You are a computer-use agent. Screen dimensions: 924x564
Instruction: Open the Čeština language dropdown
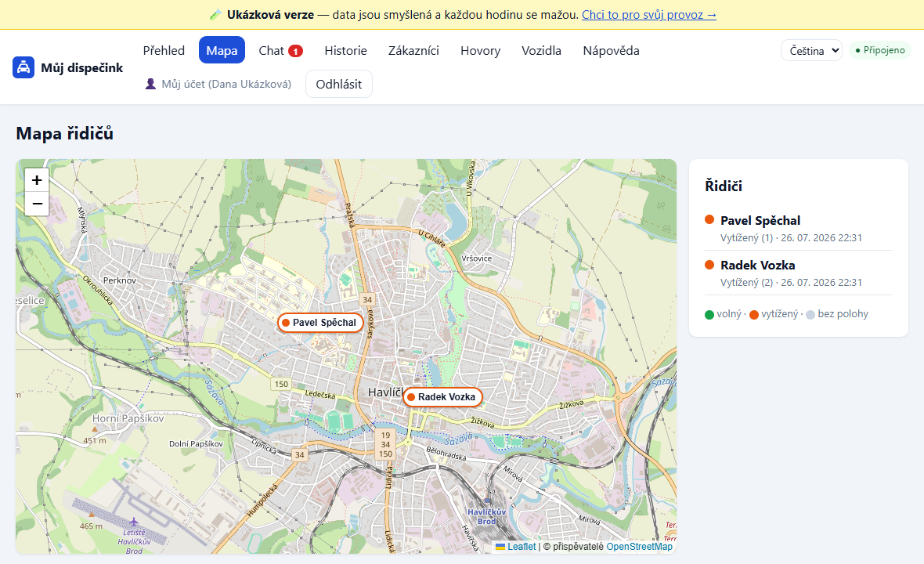point(811,51)
